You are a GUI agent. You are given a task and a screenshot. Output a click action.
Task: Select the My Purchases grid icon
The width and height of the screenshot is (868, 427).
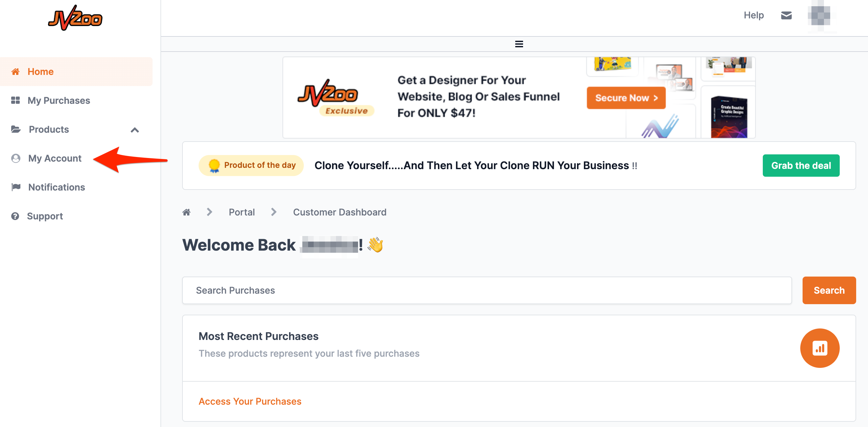15,100
